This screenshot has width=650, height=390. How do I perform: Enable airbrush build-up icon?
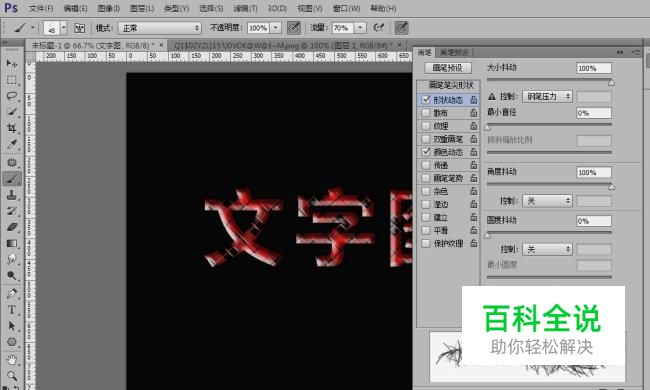pos(378,28)
